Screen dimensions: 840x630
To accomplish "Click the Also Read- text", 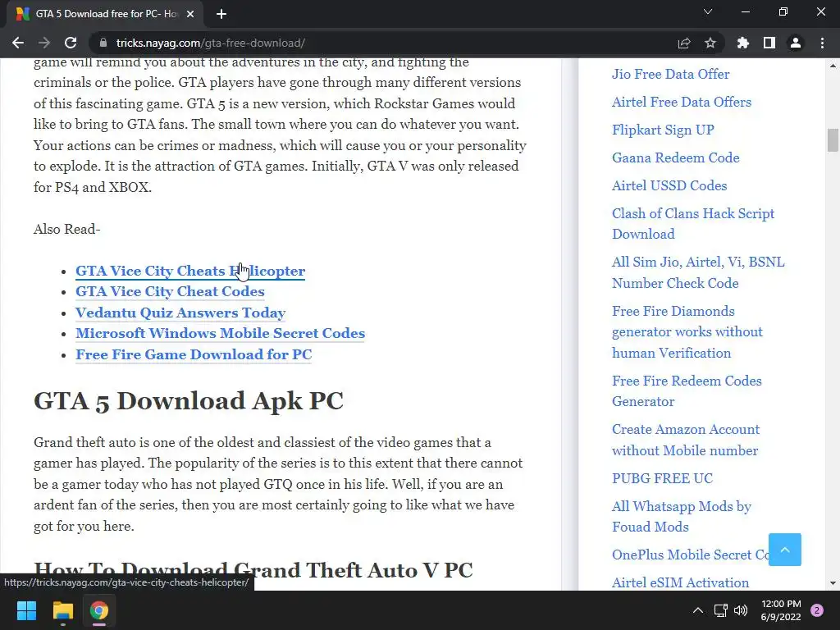I will (67, 230).
